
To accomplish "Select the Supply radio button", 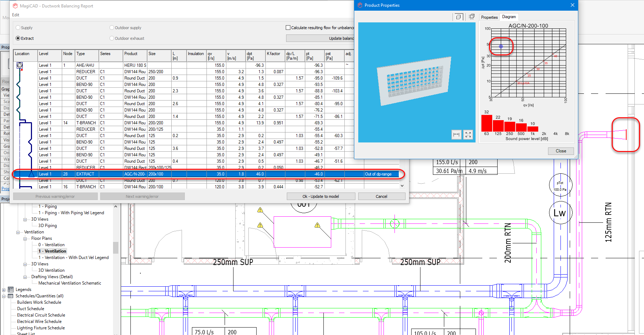I will (18, 28).
